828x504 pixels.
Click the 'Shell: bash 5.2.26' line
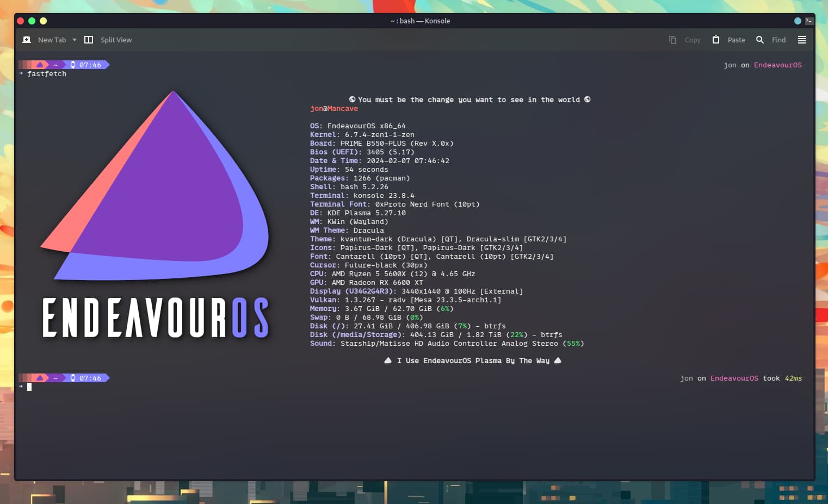pyautogui.click(x=349, y=187)
